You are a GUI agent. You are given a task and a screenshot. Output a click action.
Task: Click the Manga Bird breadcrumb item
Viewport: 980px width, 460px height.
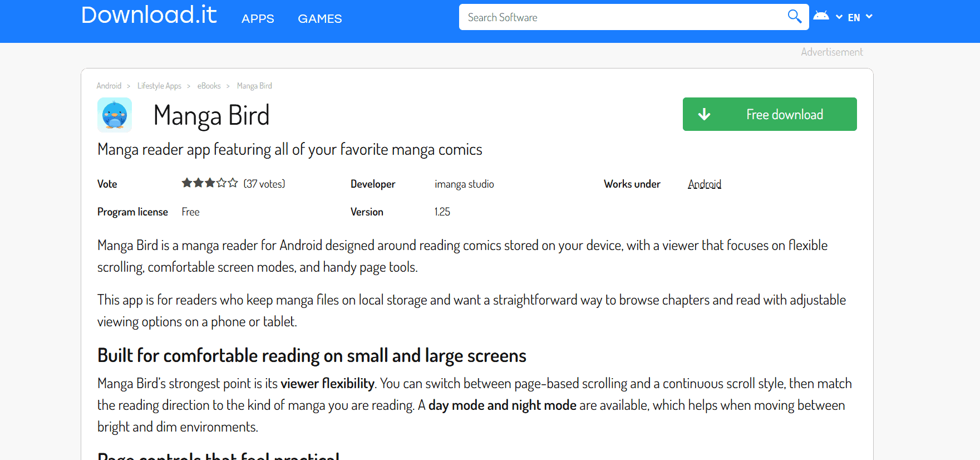[254, 86]
